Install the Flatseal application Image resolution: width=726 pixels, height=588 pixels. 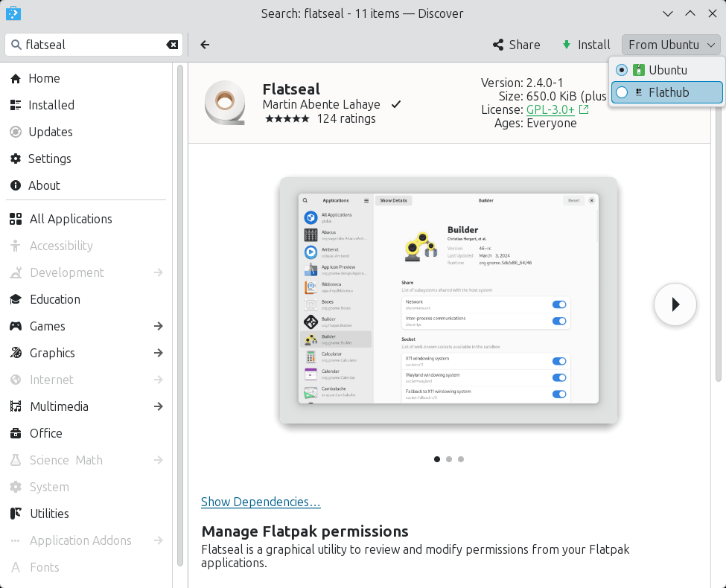[585, 45]
